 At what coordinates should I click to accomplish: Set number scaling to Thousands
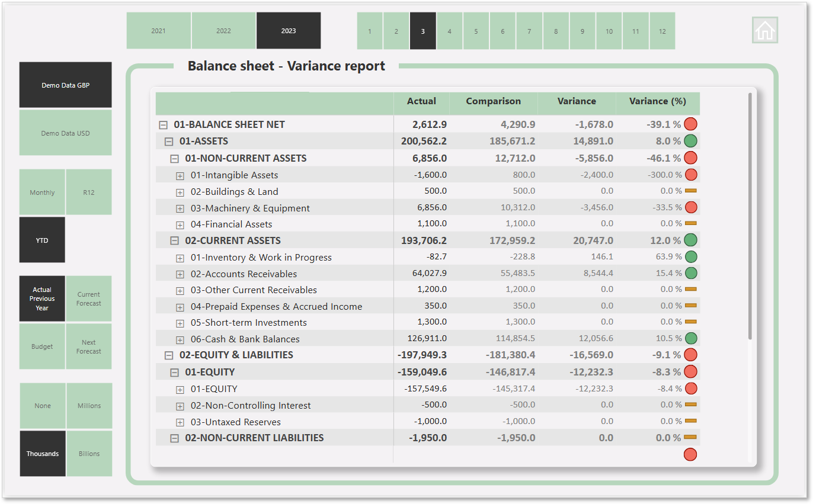click(43, 454)
